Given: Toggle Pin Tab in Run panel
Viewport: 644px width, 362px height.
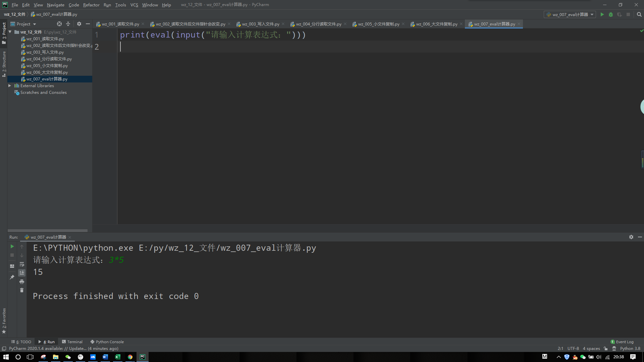Looking at the screenshot, I should 12,277.
